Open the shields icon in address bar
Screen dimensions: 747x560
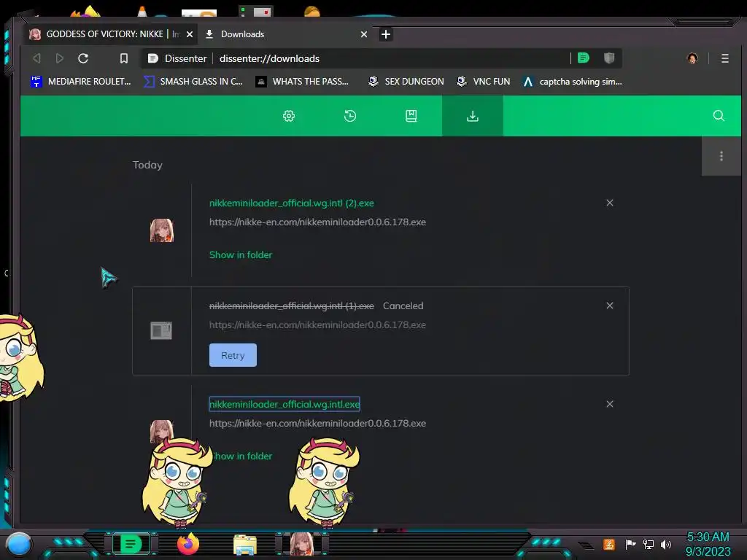tap(609, 58)
